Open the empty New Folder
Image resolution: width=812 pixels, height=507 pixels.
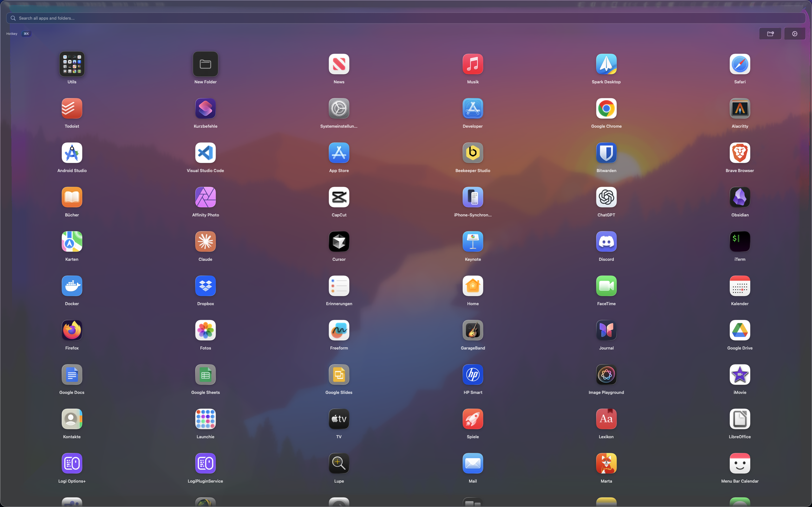point(205,64)
